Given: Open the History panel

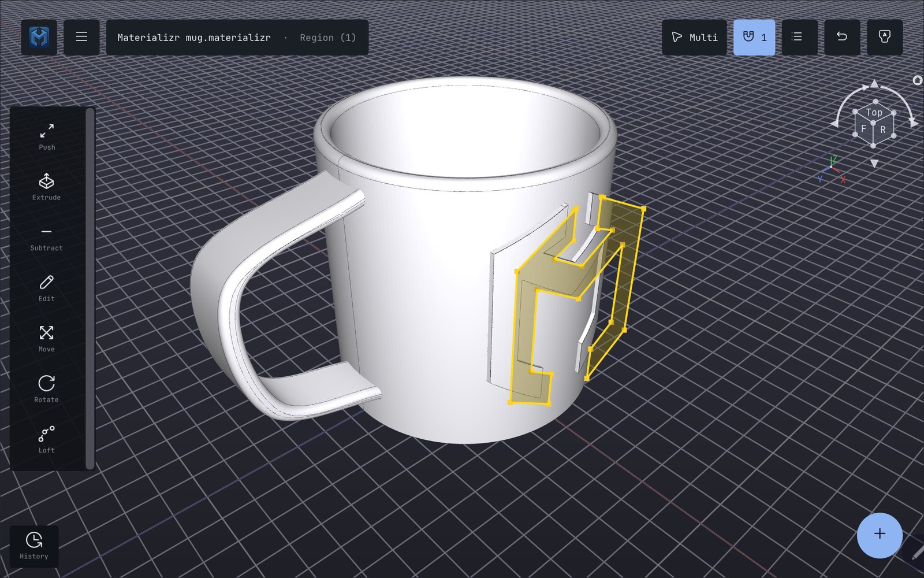Looking at the screenshot, I should coord(34,546).
